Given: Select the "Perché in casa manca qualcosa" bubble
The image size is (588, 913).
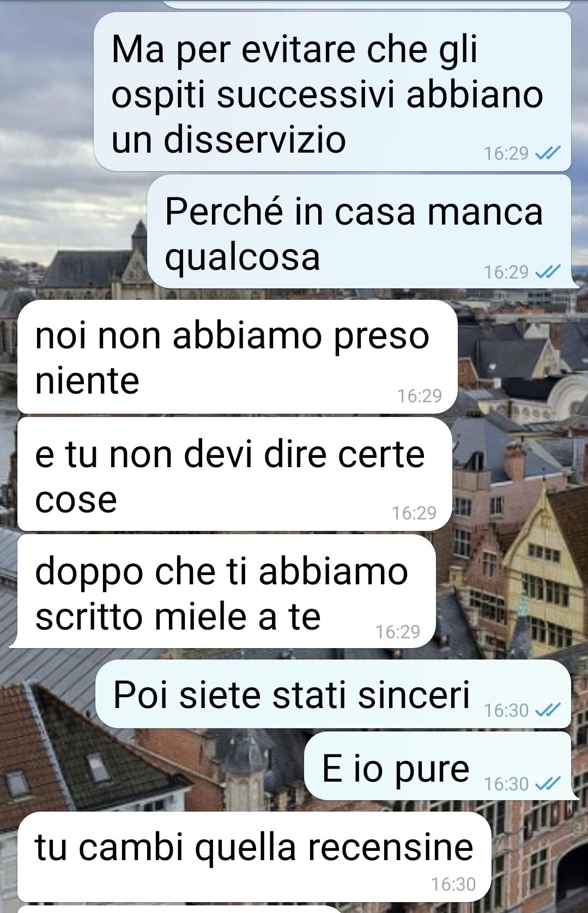Looking at the screenshot, I should pos(360,232).
